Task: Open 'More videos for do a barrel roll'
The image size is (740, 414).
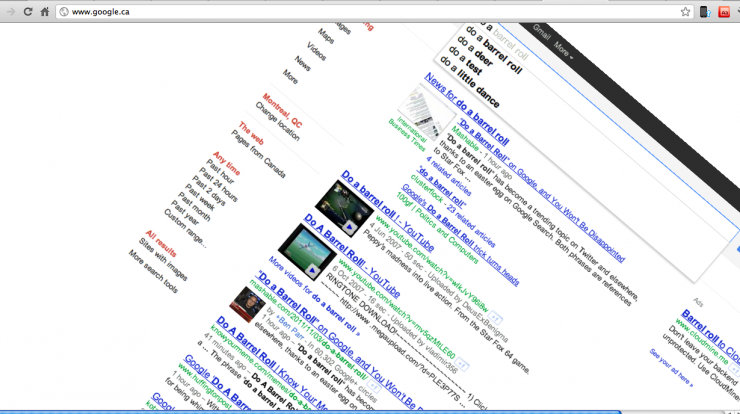Action: pyautogui.click(x=314, y=296)
